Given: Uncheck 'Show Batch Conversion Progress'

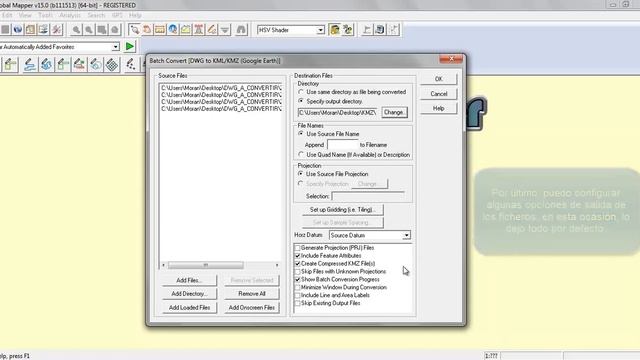Looking at the screenshot, I should [x=298, y=280].
